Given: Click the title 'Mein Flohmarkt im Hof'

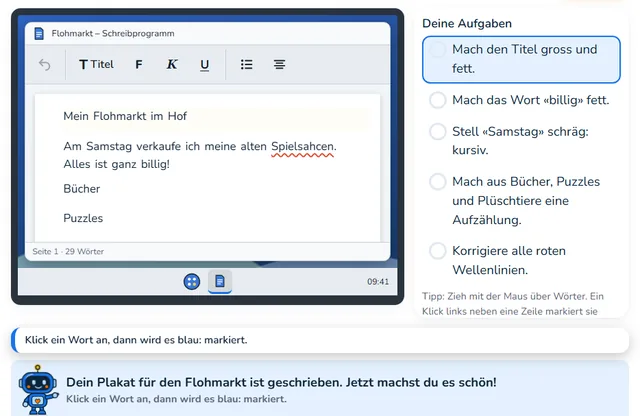Looking at the screenshot, I should click(125, 116).
